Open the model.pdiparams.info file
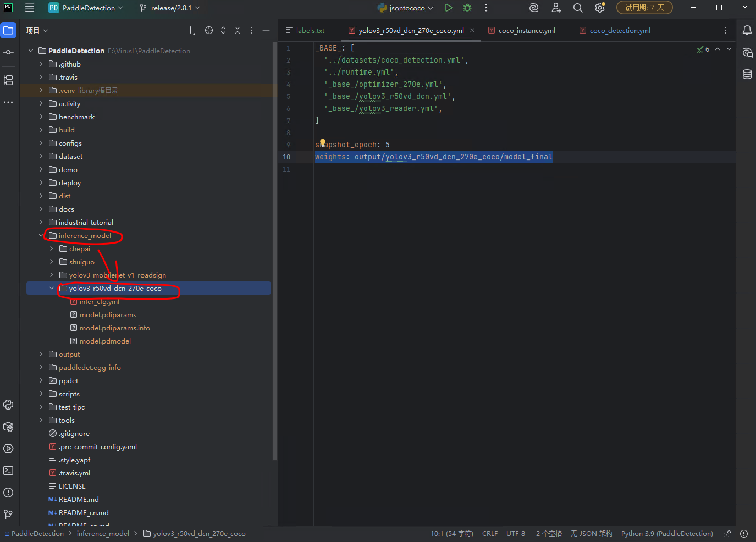The width and height of the screenshot is (756, 542). coord(114,328)
